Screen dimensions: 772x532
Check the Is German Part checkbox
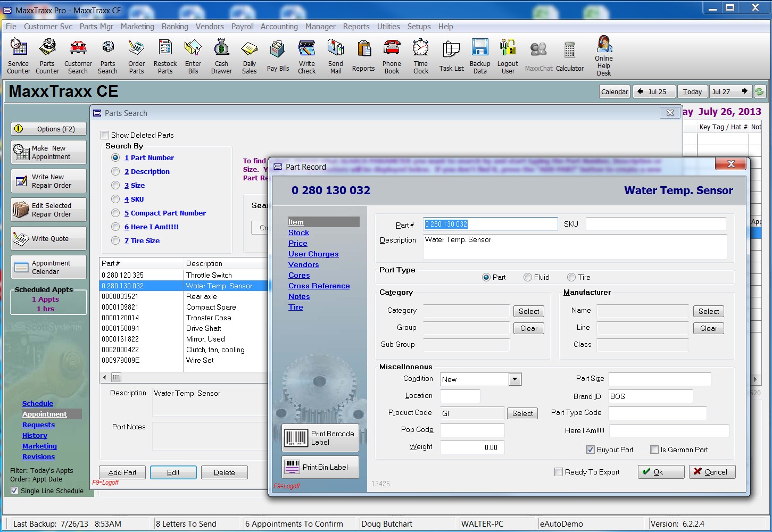654,450
